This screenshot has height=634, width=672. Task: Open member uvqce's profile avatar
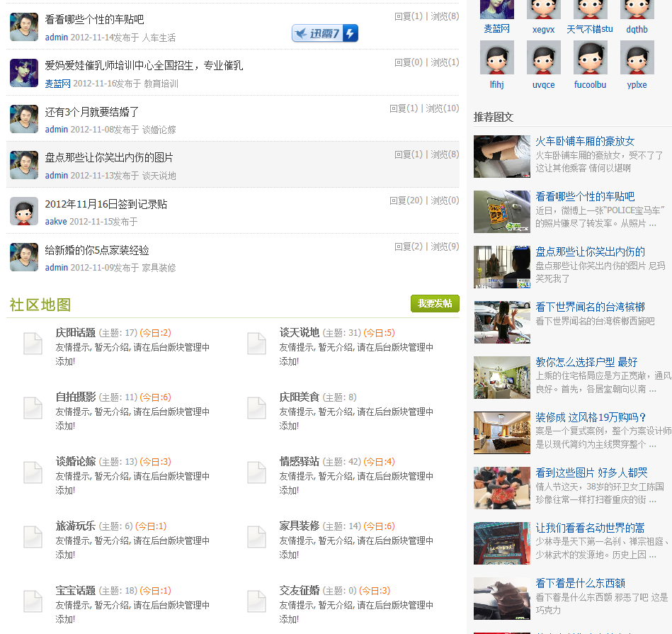coord(543,57)
